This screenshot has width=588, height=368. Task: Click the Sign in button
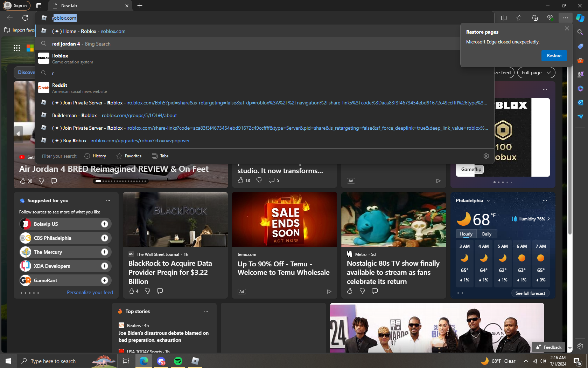tap(16, 6)
